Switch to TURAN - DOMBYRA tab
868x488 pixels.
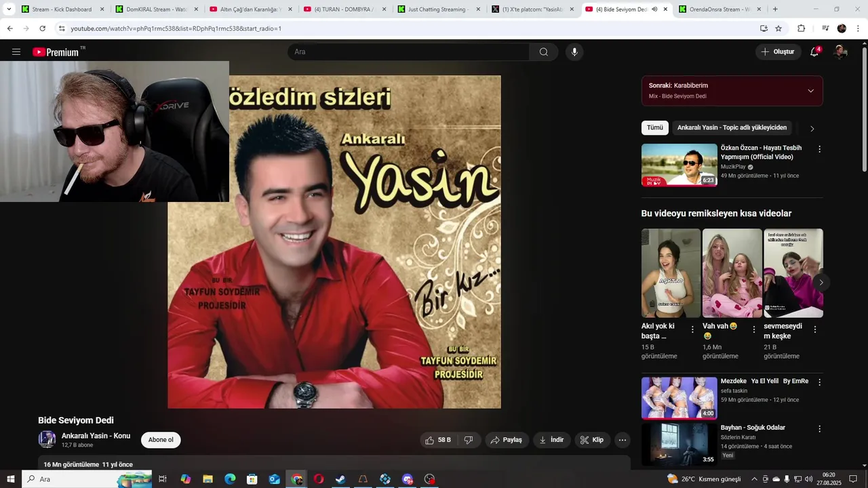pyautogui.click(x=344, y=9)
